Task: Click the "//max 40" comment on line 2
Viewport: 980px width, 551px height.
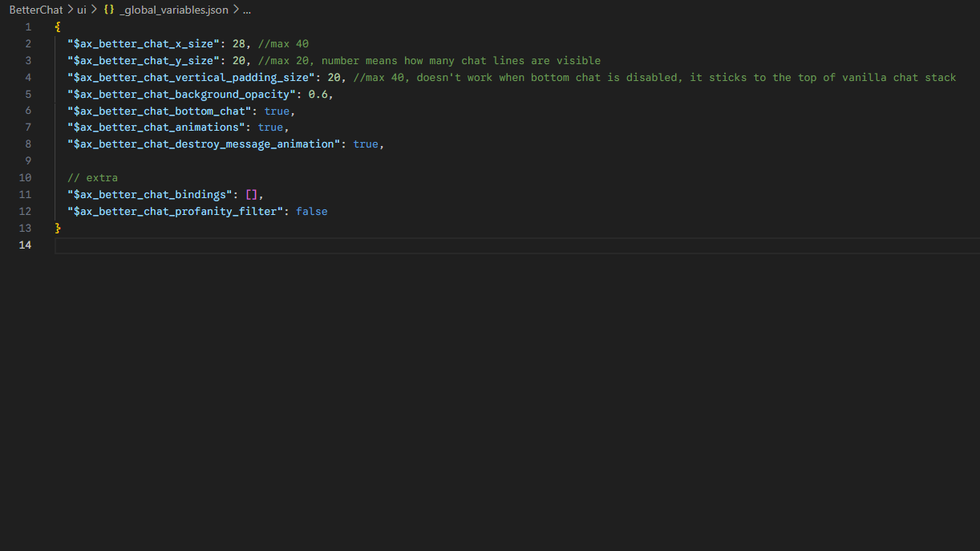Action: (283, 44)
